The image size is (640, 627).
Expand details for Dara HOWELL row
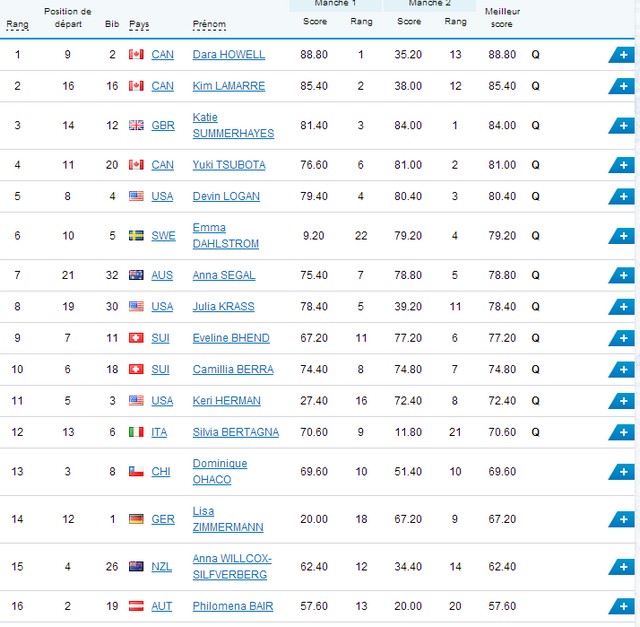click(x=622, y=55)
